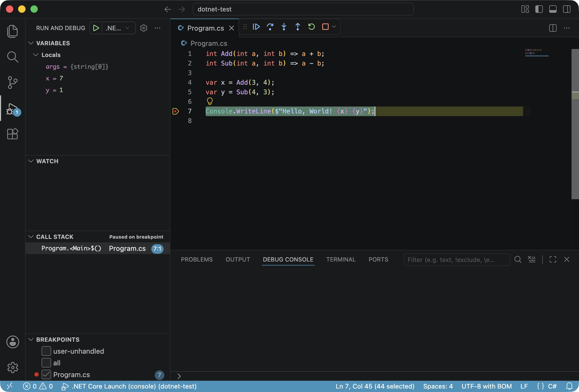The height and width of the screenshot is (392, 579).
Task: Switch to the OUTPUT tab
Action: pos(238,259)
